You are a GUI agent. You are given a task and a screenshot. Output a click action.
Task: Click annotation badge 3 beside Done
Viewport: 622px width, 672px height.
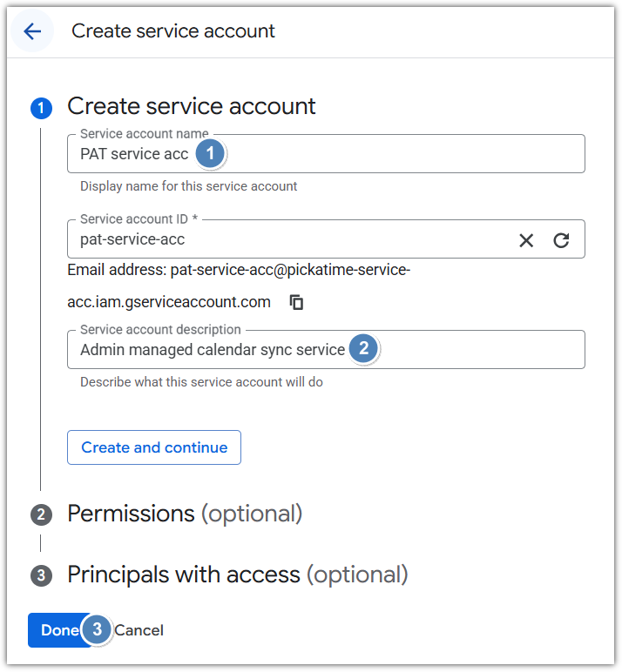point(98,629)
